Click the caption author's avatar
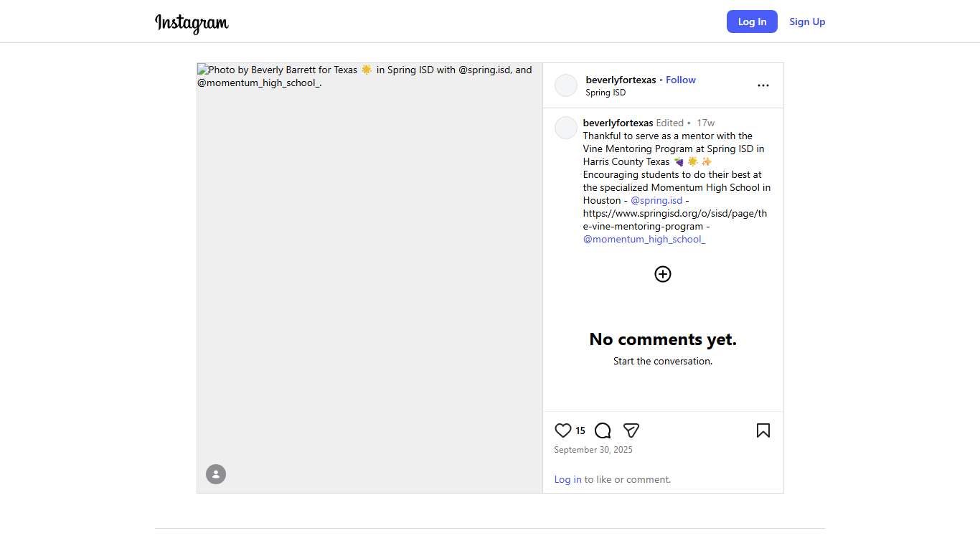This screenshot has width=980, height=551. click(566, 128)
